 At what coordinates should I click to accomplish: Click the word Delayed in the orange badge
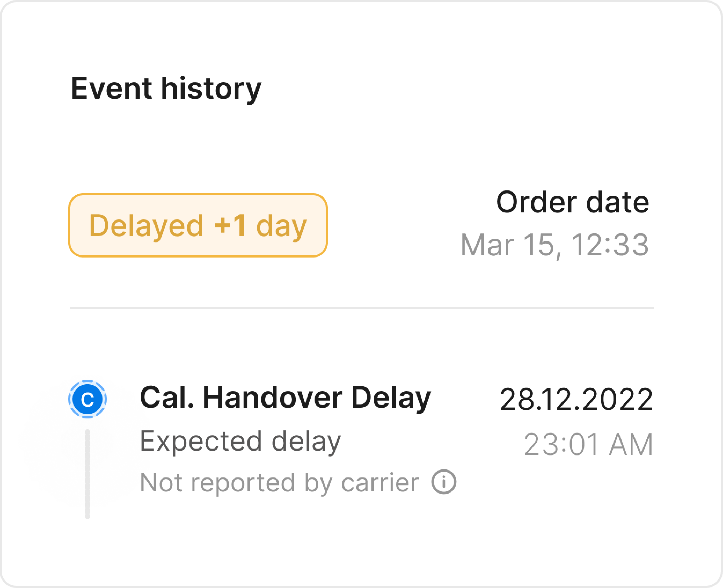[x=146, y=226]
